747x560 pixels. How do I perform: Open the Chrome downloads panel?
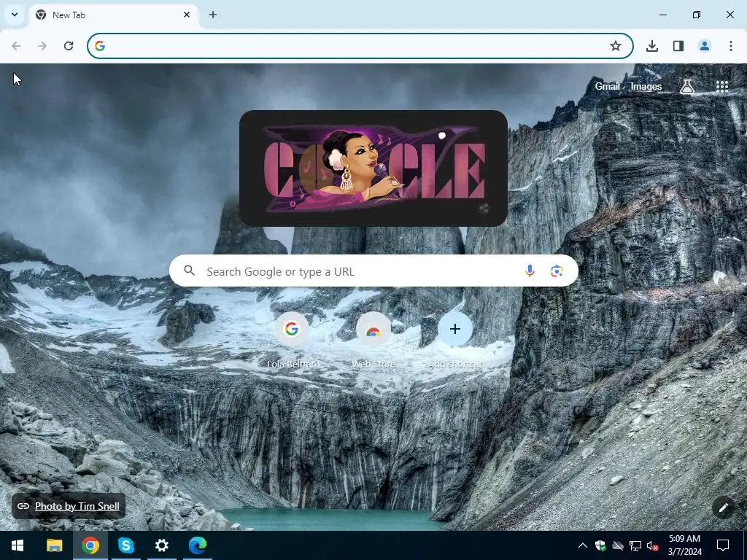click(652, 46)
